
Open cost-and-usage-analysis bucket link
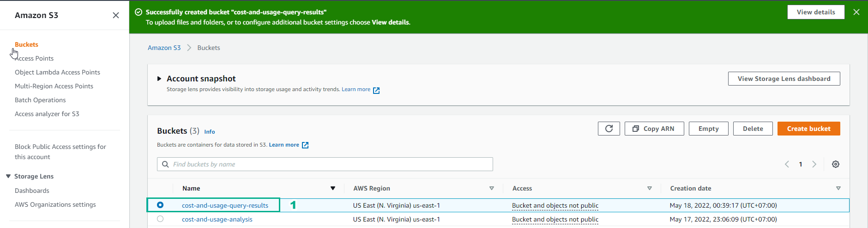[217, 219]
